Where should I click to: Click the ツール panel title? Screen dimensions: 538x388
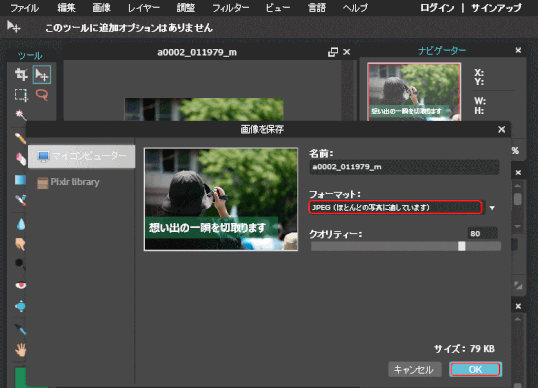[30, 56]
